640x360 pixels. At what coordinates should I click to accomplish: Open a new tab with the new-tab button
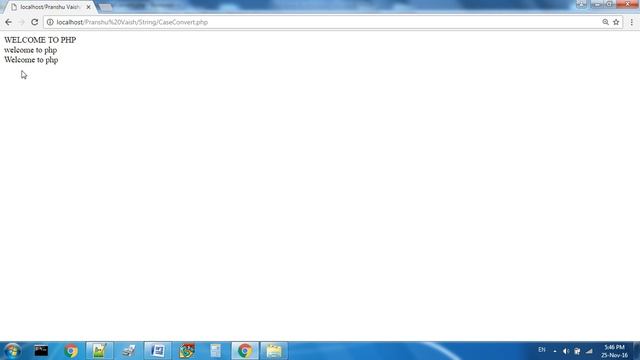click(x=106, y=7)
